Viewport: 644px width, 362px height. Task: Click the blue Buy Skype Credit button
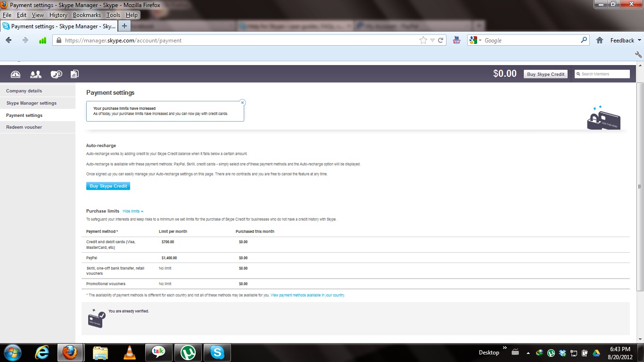[x=108, y=186]
